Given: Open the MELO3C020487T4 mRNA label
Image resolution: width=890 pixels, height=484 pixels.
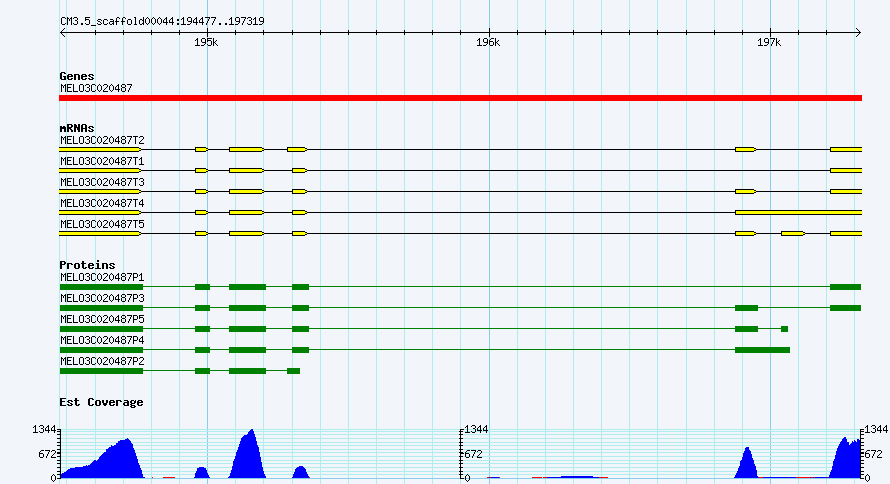Looking at the screenshot, I should (x=102, y=203).
